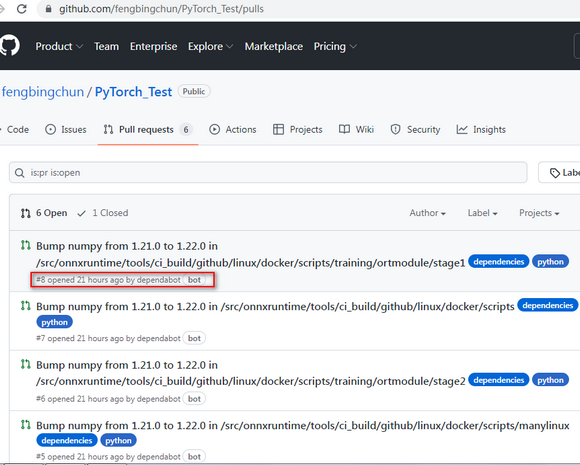
Task: Open the Marketplace link in header
Action: pos(274,46)
